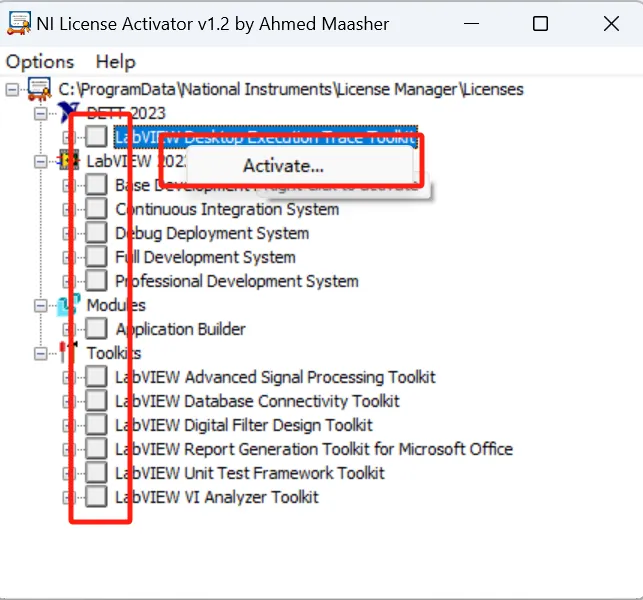643x600 pixels.
Task: Check the Report Generation Toolkit checkbox
Action: pyautogui.click(x=96, y=449)
